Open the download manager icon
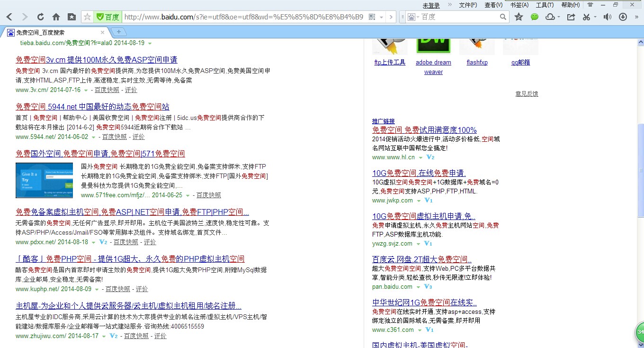This screenshot has height=348, width=644. tap(623, 17)
